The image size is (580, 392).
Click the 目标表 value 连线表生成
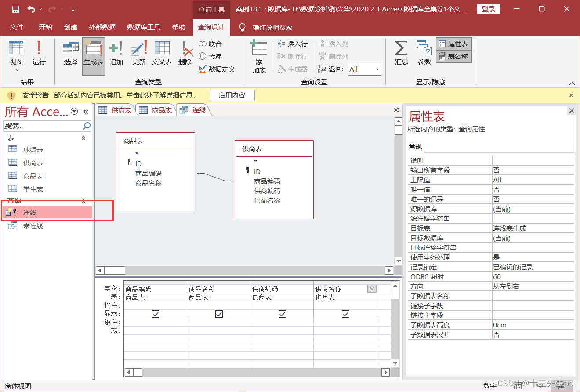pyautogui.click(x=533, y=228)
